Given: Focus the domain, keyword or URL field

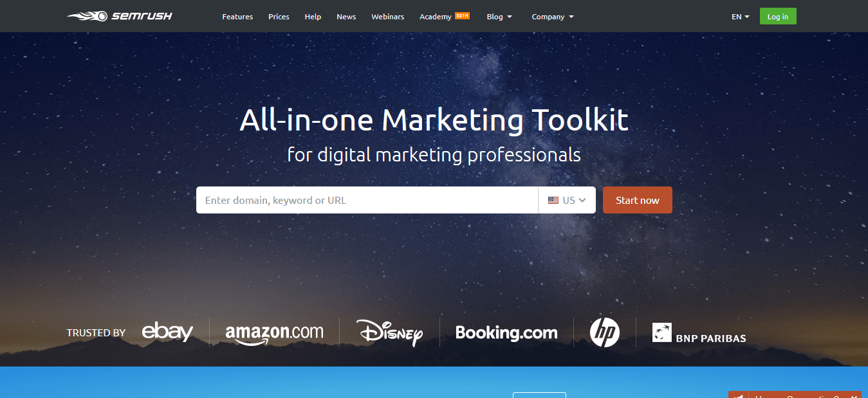Looking at the screenshot, I should point(367,200).
